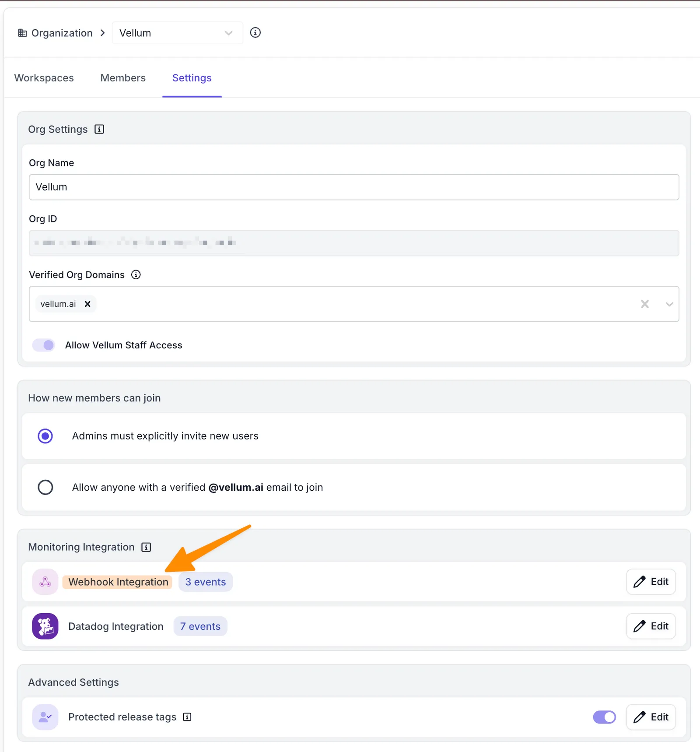Expand the Verified Org Domains dropdown arrow
This screenshot has width=700, height=752.
[669, 304]
